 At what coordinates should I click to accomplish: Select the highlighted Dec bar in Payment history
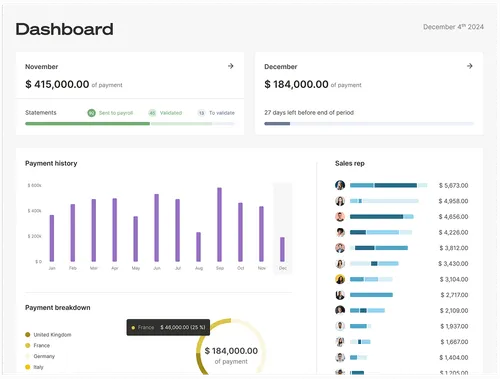pos(282,249)
